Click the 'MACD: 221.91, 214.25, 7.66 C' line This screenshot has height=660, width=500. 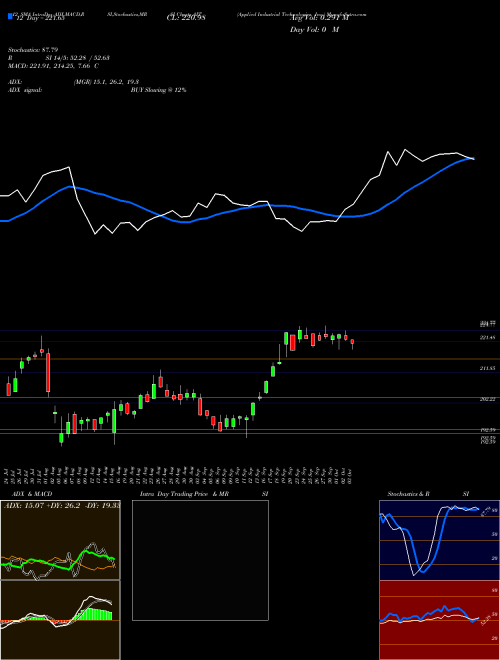53,66
